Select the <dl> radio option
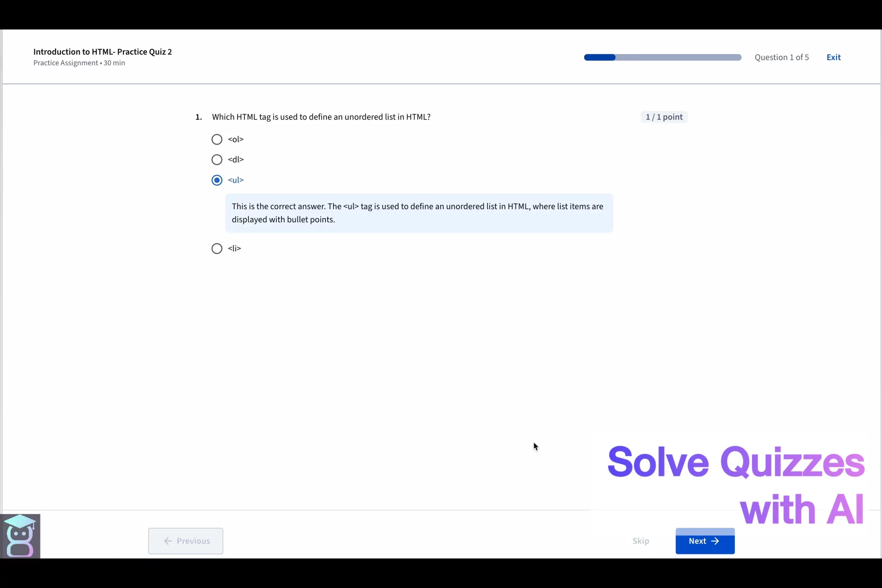 click(x=217, y=160)
